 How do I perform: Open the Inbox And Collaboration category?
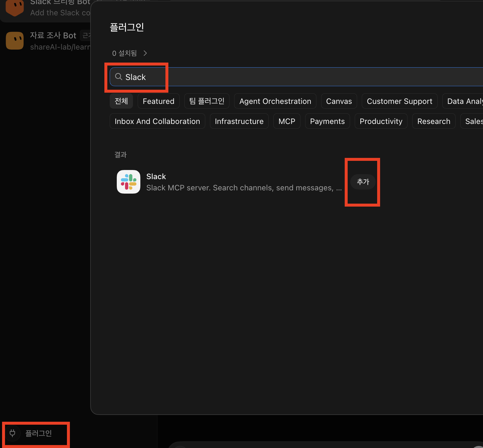(x=157, y=121)
